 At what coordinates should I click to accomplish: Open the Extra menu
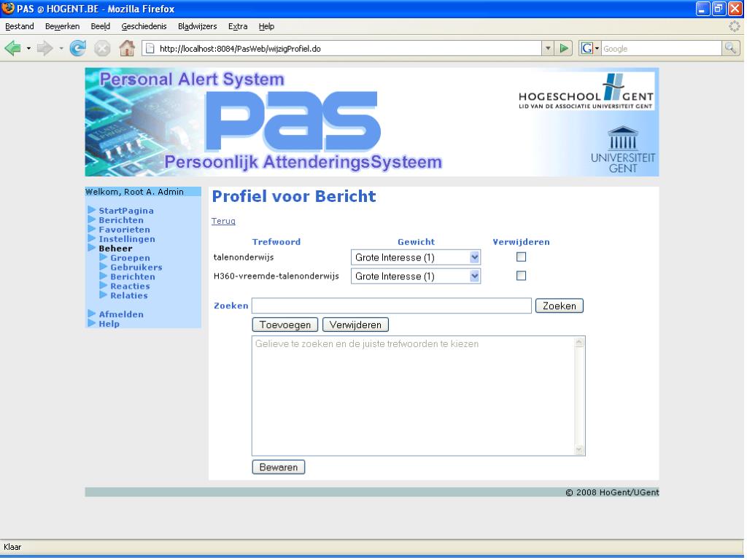pos(238,26)
